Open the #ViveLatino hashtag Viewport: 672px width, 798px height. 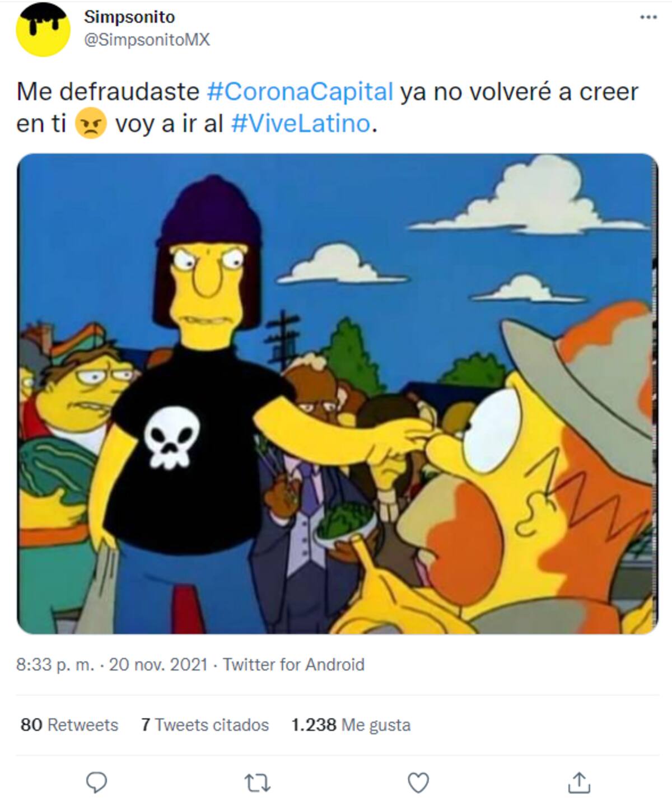tap(301, 124)
